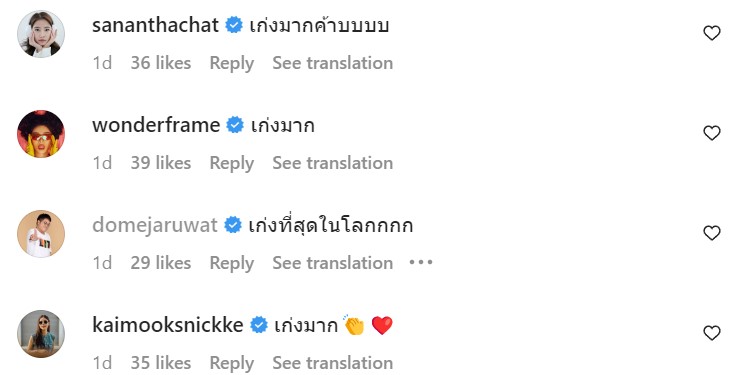
Task: Visit the wonderframe username link
Action: tap(156, 125)
